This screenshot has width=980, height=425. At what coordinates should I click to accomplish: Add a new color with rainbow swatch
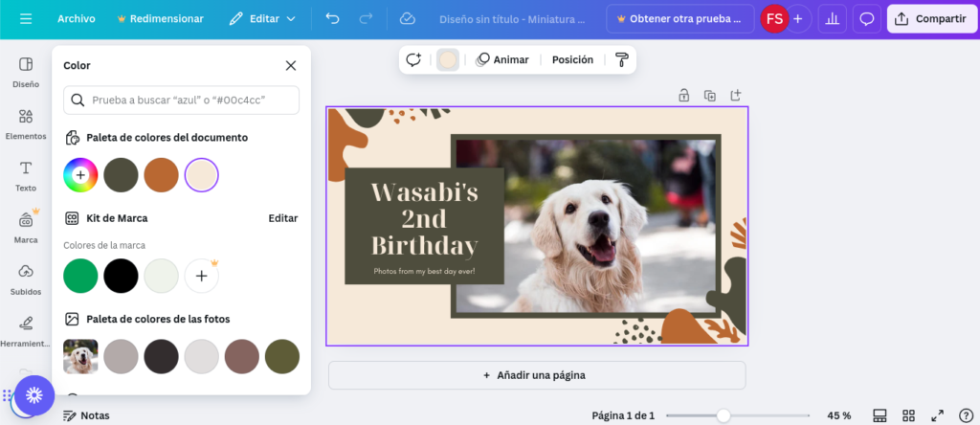point(80,175)
